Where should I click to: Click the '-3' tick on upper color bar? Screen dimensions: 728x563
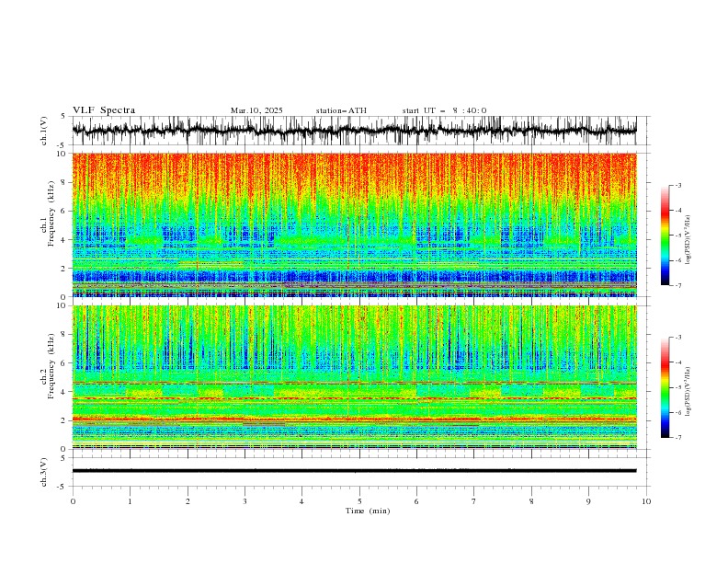click(677, 185)
